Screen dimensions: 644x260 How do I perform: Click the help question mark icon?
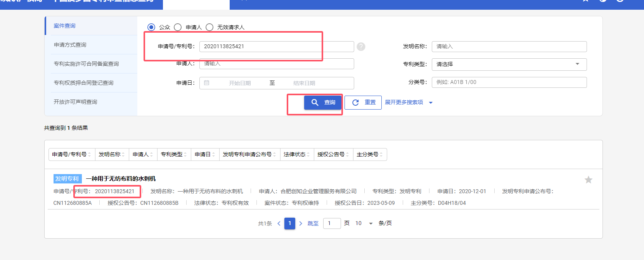click(x=361, y=47)
